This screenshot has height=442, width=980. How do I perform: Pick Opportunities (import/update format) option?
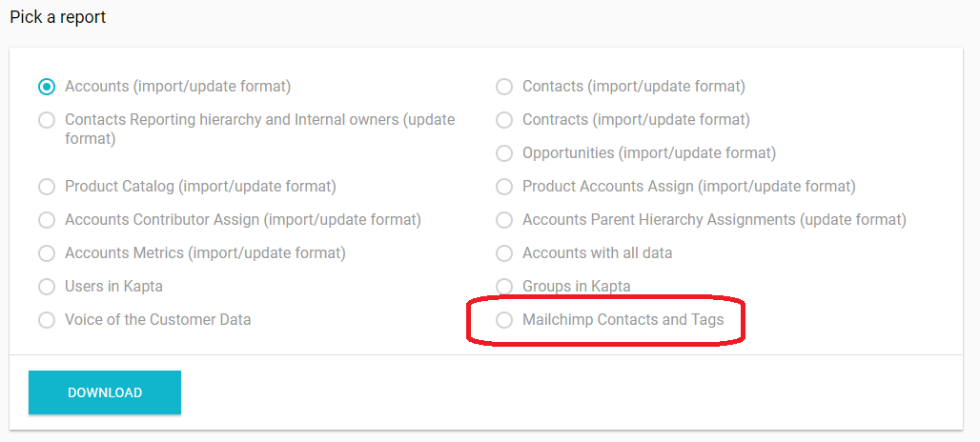pyautogui.click(x=504, y=153)
